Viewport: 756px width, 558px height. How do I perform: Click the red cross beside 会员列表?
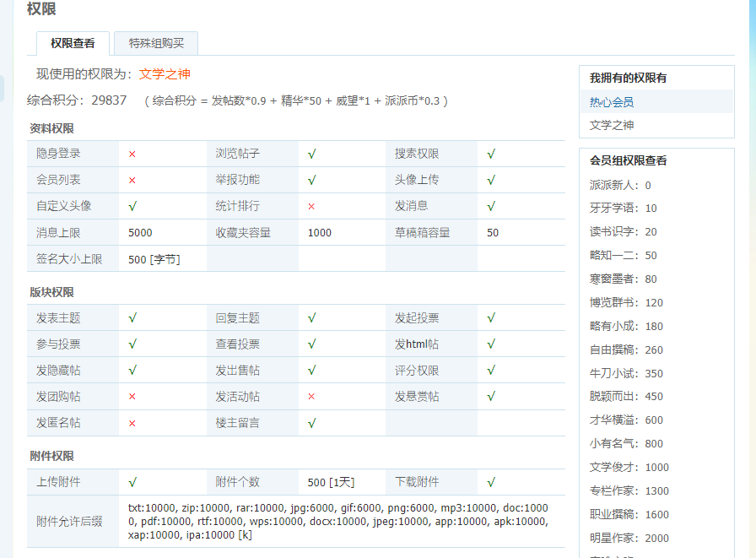tap(132, 180)
